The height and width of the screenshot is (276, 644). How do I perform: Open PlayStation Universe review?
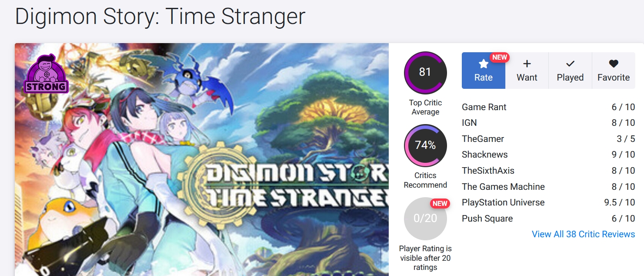[503, 202]
